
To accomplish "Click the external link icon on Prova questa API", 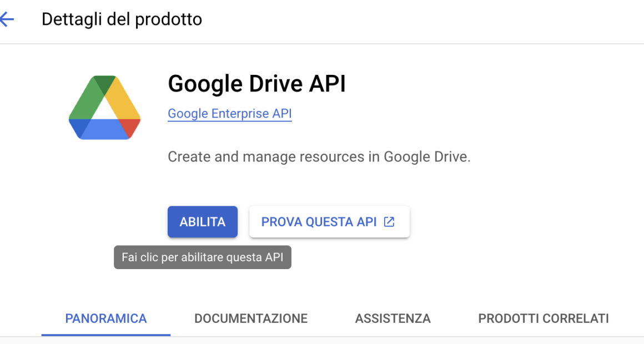I will 390,222.
